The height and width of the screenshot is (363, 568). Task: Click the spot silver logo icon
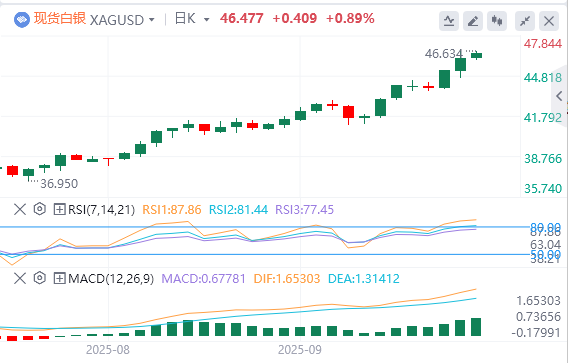22,20
